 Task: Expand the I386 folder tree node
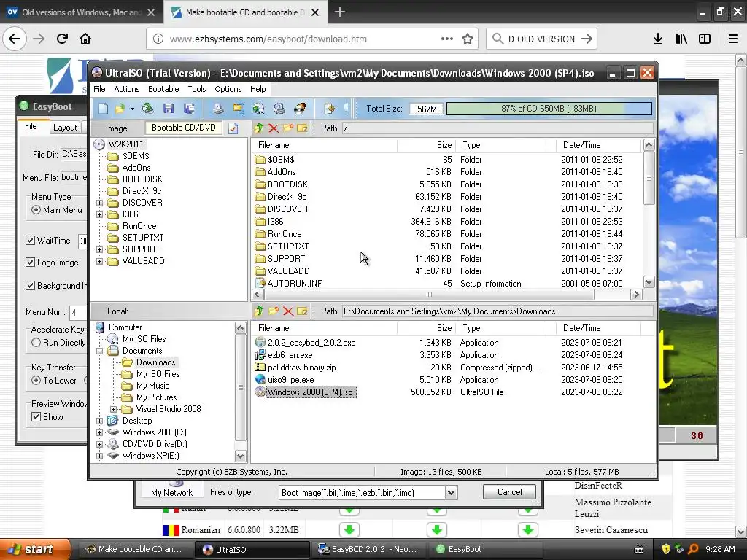tap(99, 215)
